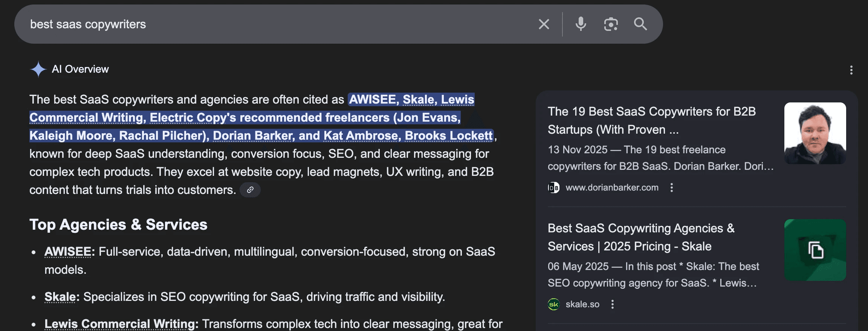This screenshot has width=868, height=331.
Task: Open 'The 19 Best SaaS Copywriters' result
Action: pyautogui.click(x=652, y=121)
